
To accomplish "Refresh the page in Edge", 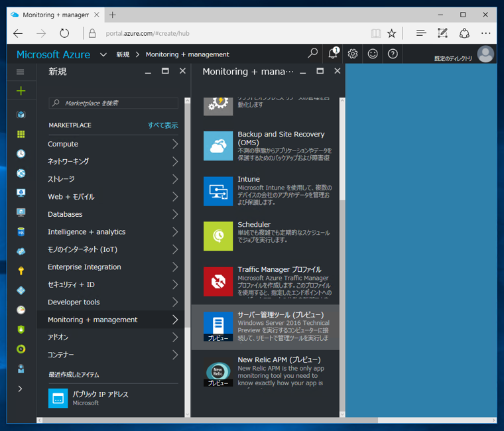I will 64,33.
